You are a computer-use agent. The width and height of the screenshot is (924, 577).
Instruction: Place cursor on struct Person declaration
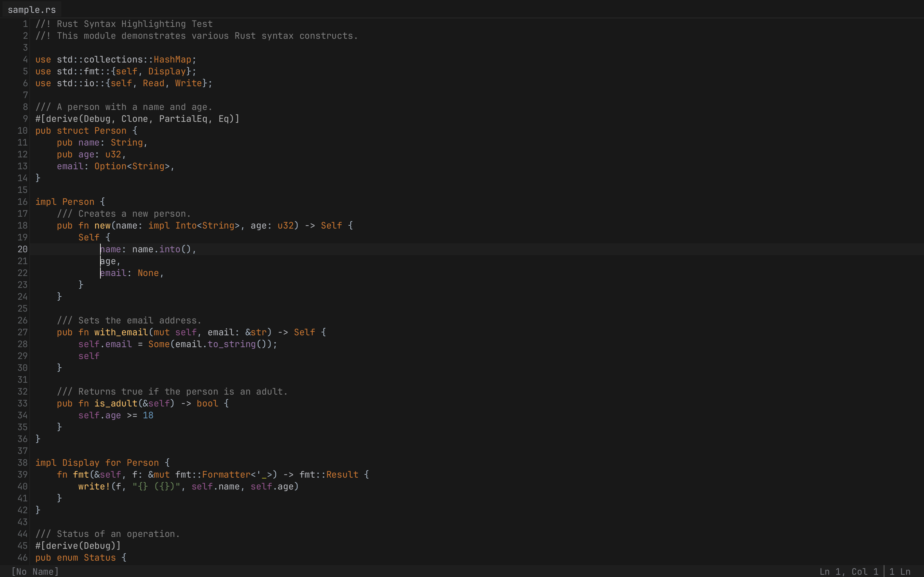point(110,130)
